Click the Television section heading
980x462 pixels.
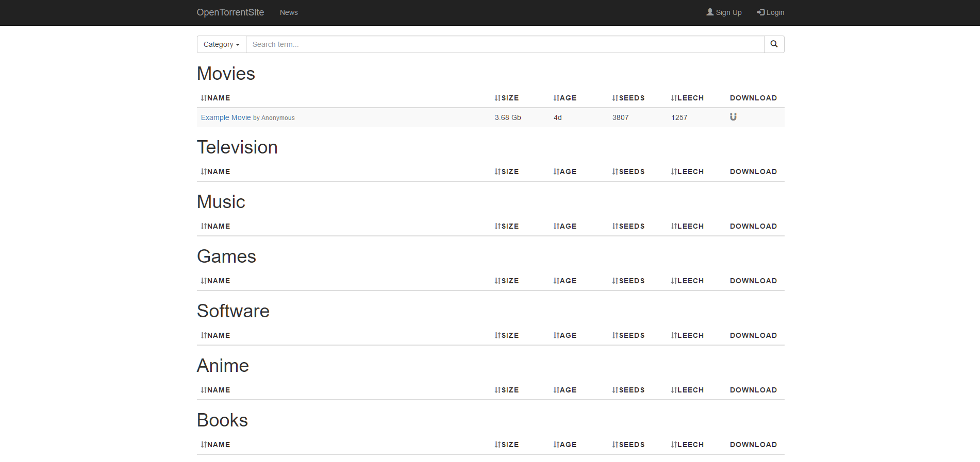(x=237, y=147)
